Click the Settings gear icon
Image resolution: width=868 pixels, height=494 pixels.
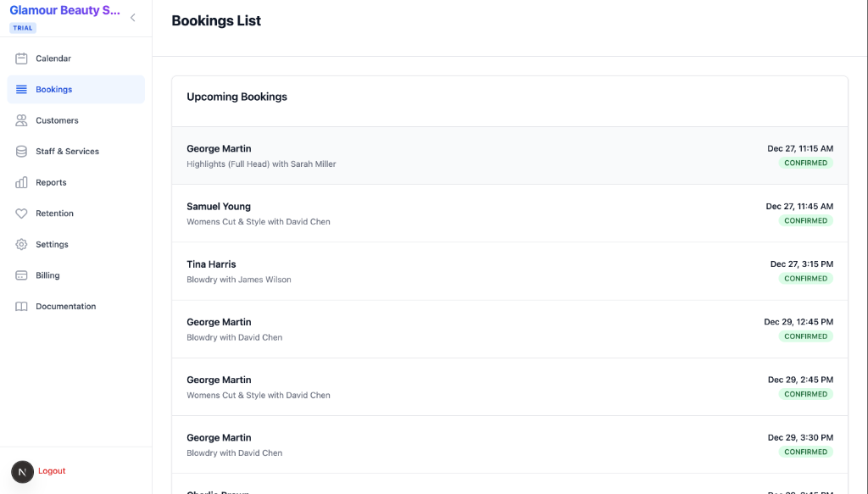click(22, 244)
